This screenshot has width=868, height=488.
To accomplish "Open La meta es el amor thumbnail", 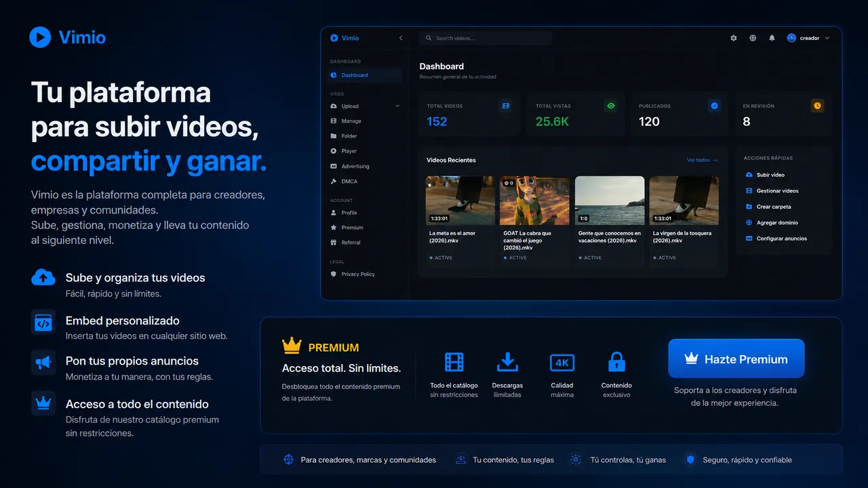I will [x=460, y=201].
